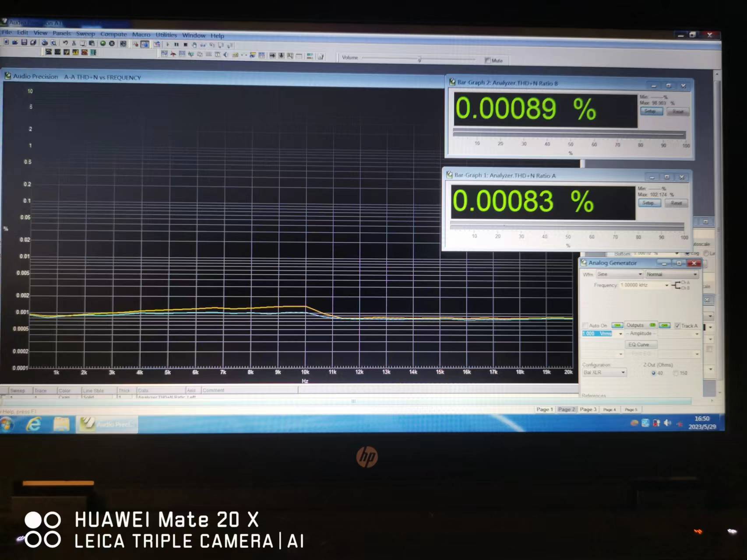Open the Normal waveform type dropdown
747x560 pixels.
tap(672, 274)
